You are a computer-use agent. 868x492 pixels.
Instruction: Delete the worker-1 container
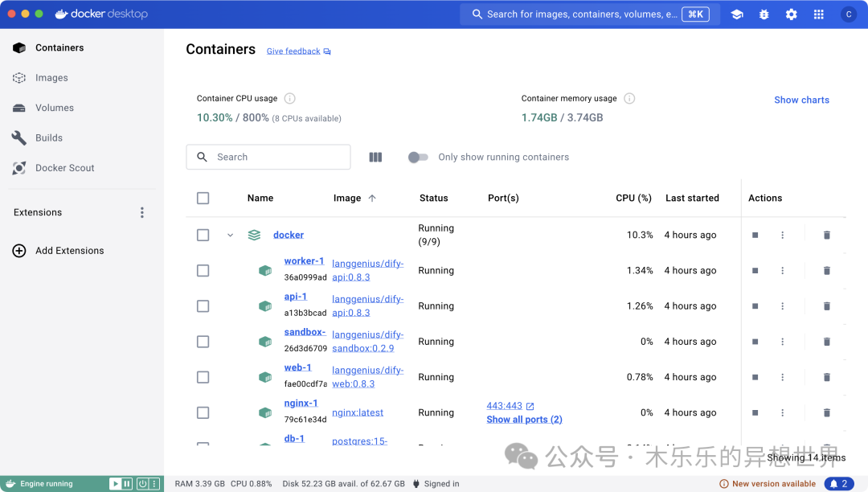coord(826,271)
